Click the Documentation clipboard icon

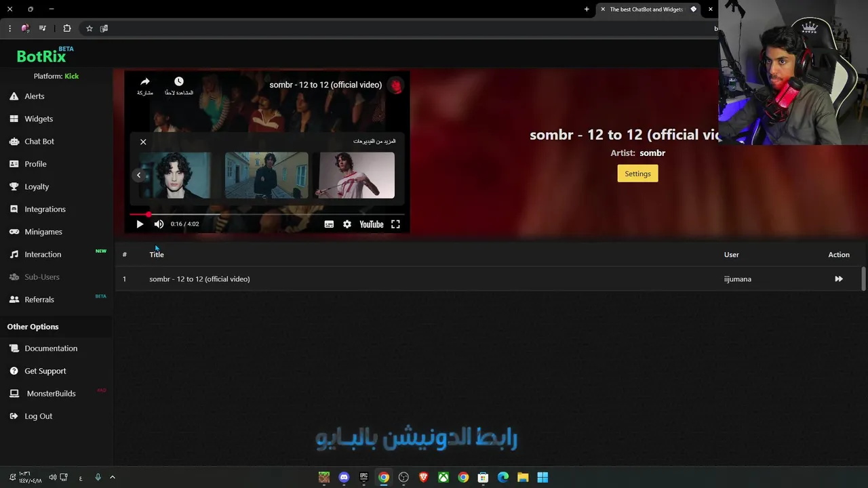[x=14, y=348]
